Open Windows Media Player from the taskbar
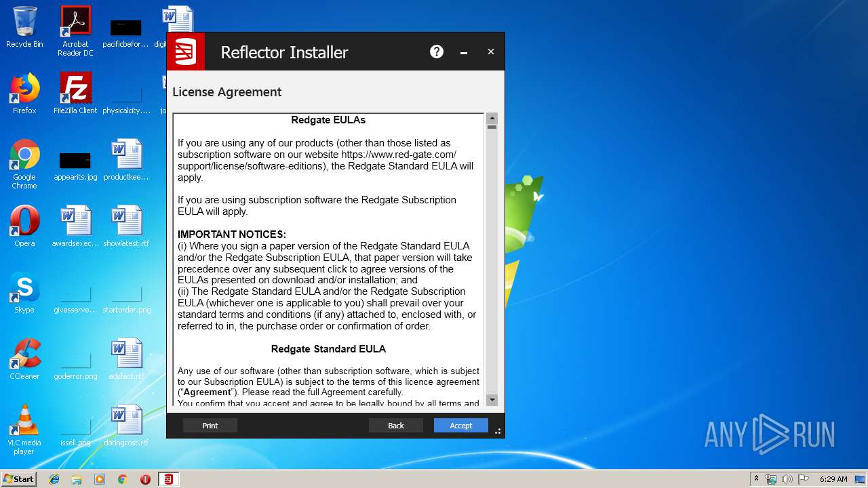868x488 pixels. tap(100, 479)
